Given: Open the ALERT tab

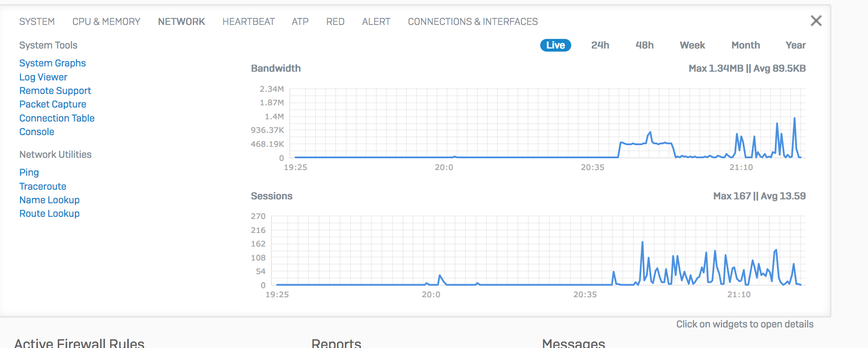Looking at the screenshot, I should 376,21.
